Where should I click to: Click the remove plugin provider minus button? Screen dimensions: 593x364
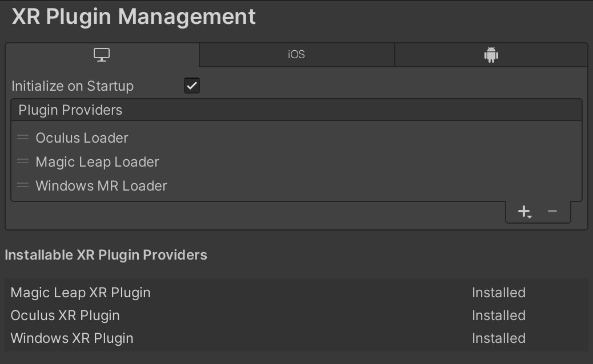(552, 212)
